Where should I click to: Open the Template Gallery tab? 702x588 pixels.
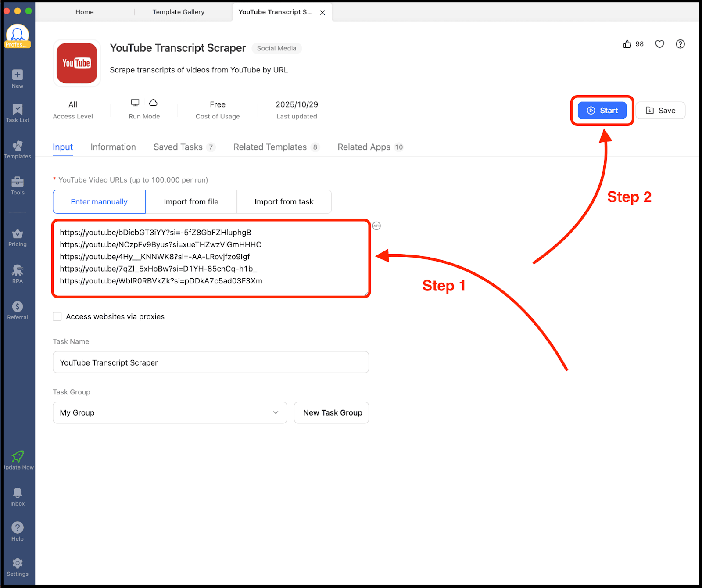(178, 12)
